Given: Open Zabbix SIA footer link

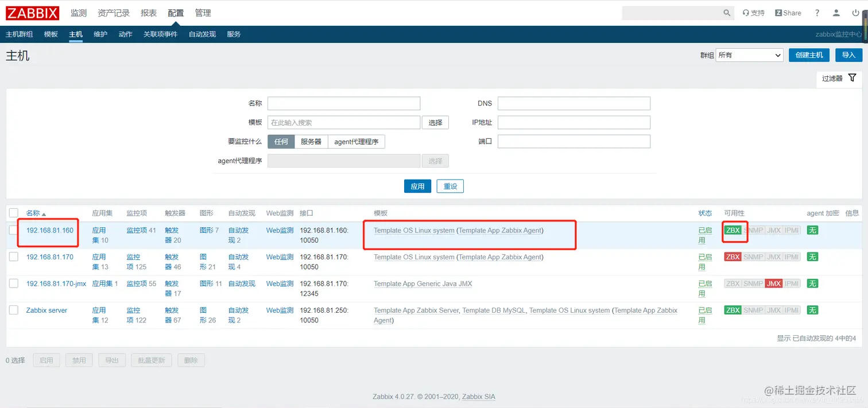Looking at the screenshot, I should (478, 397).
